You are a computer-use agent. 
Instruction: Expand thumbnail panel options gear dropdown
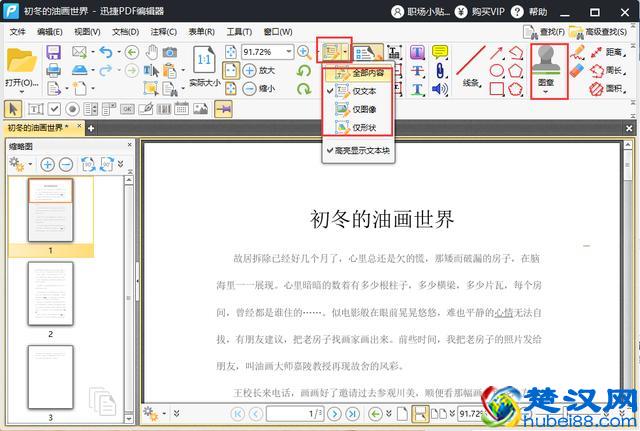click(x=30, y=165)
